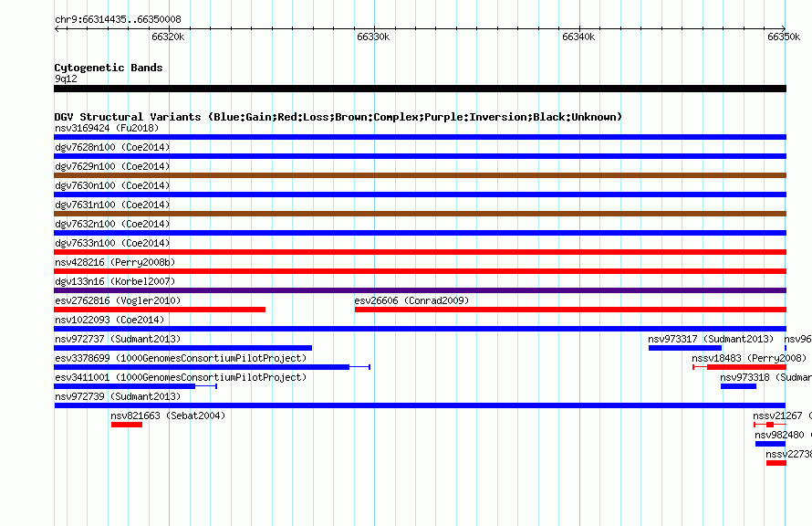The image size is (812, 526).
Task: Open nsv1022093 (Coe2014) variant label
Action: (x=109, y=320)
